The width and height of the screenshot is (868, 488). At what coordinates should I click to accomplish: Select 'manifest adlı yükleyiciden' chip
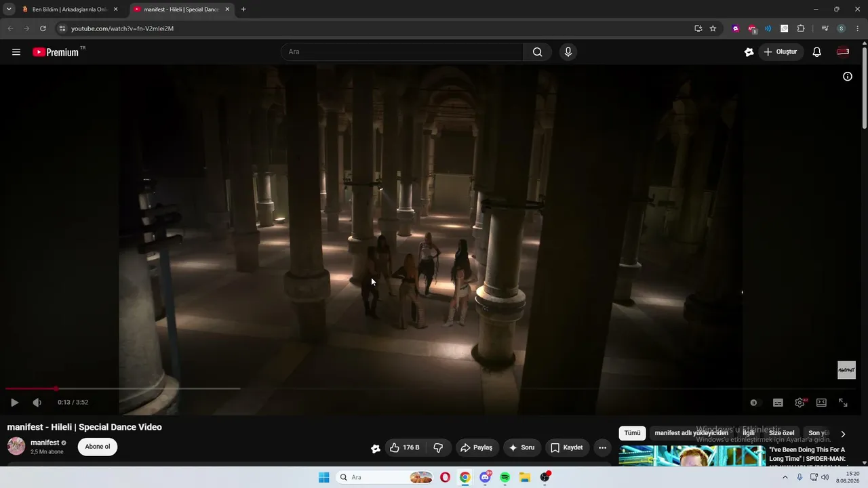(692, 433)
